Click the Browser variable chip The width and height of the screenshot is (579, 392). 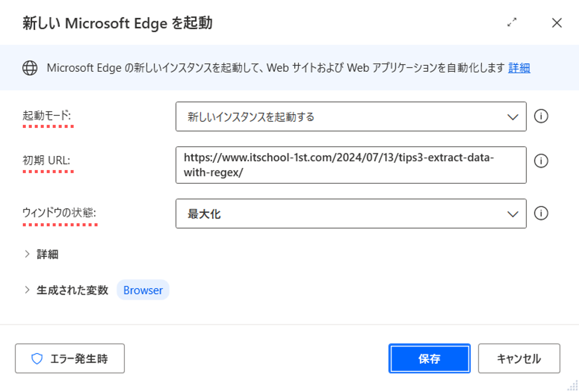(x=143, y=290)
